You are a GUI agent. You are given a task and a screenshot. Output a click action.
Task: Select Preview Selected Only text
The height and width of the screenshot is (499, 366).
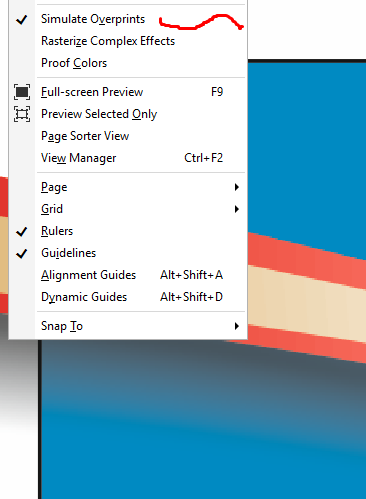tap(99, 114)
